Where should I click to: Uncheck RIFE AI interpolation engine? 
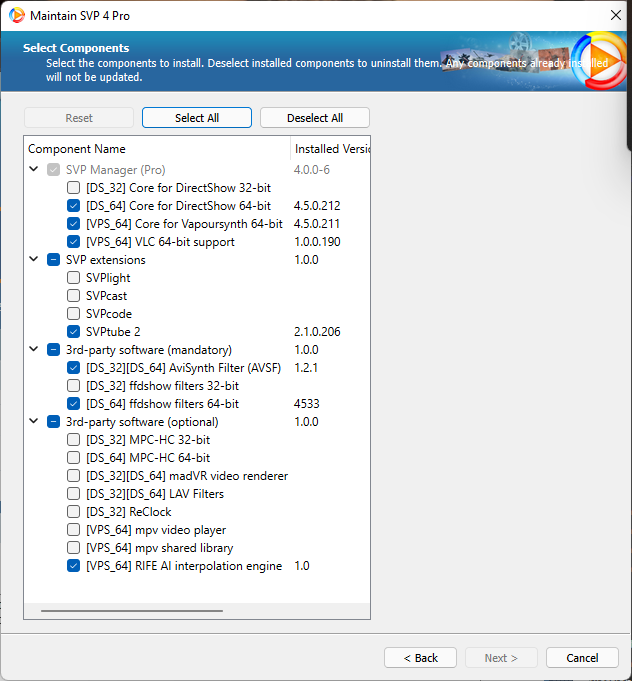pos(74,566)
